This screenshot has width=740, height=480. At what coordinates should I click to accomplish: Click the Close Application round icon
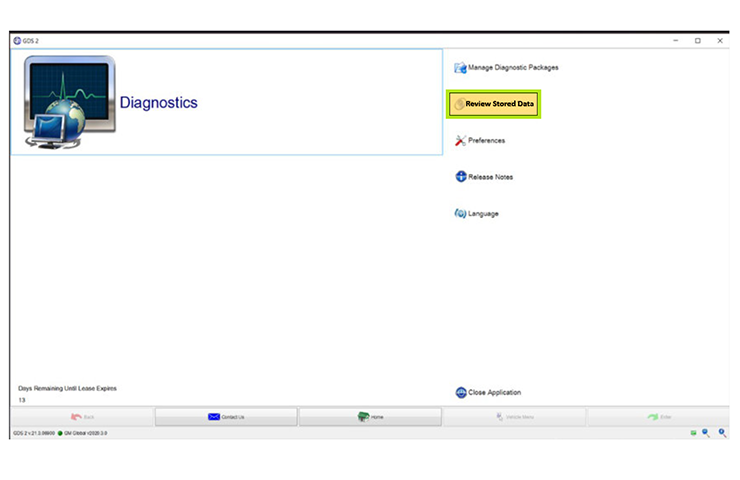coord(460,393)
